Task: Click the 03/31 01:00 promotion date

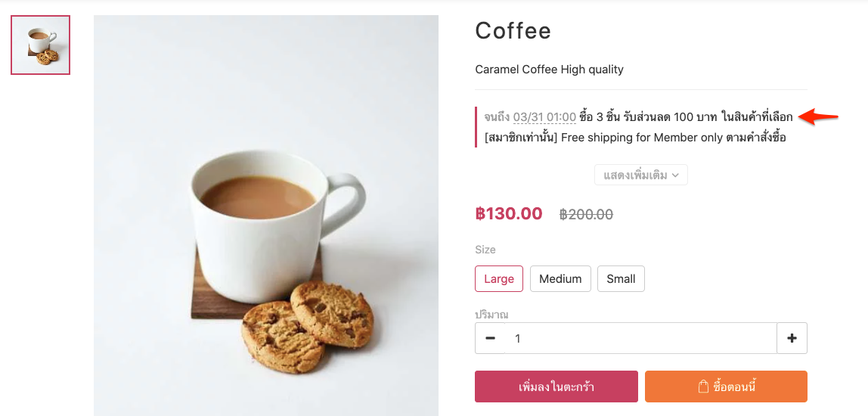Action: pyautogui.click(x=544, y=117)
